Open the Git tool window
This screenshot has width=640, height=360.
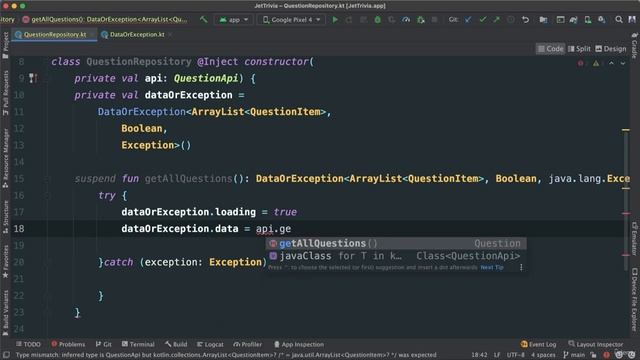(x=104, y=344)
